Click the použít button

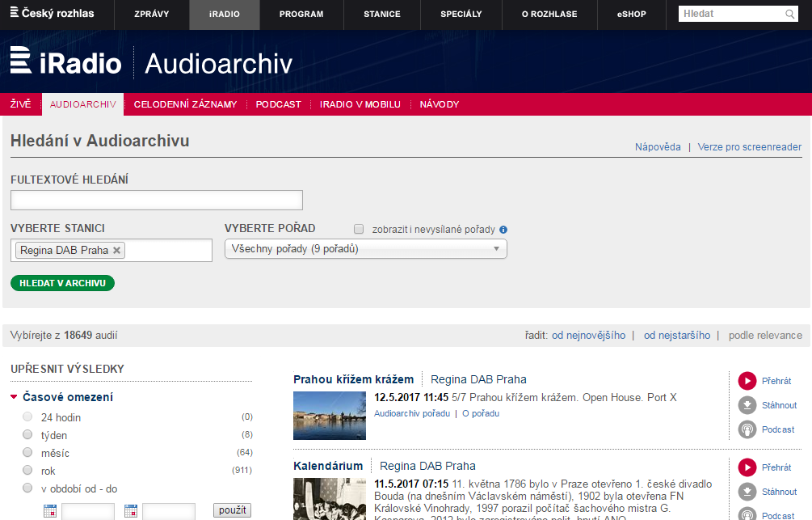(233, 510)
